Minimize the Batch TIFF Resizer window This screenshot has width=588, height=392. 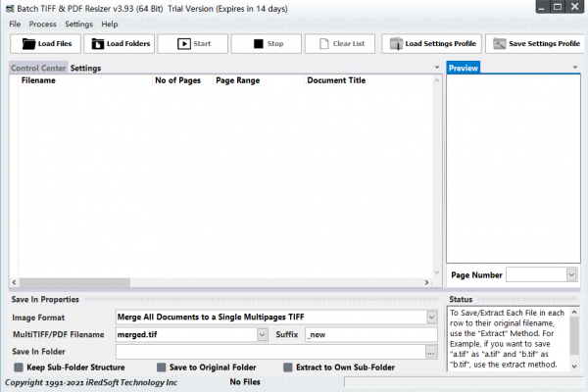tap(542, 7)
